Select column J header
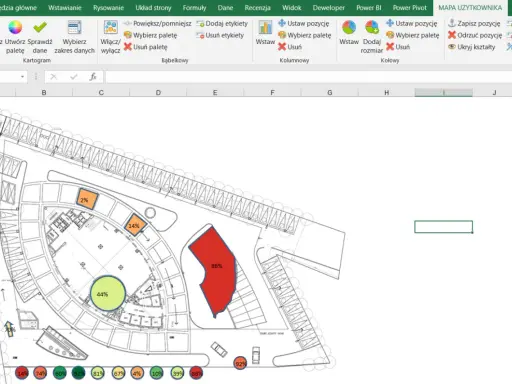The width and height of the screenshot is (512, 384). click(494, 92)
